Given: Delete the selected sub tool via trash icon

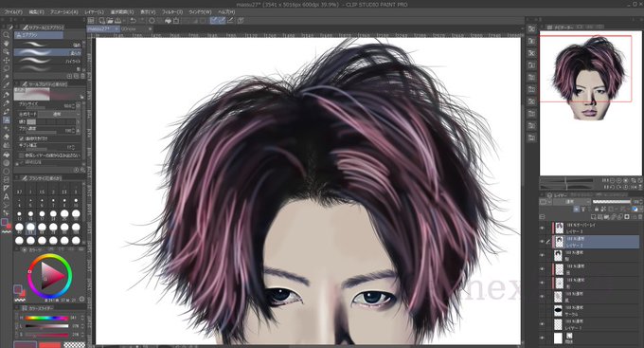Looking at the screenshot, I should [82, 76].
